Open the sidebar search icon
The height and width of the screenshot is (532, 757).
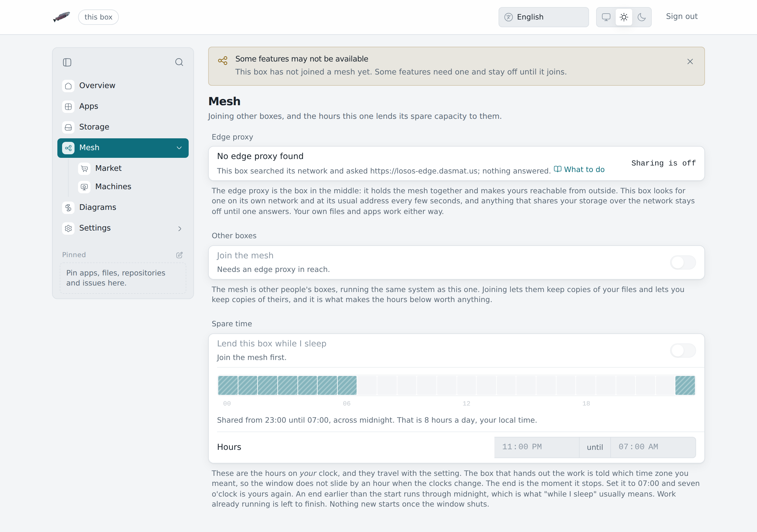[x=179, y=62]
